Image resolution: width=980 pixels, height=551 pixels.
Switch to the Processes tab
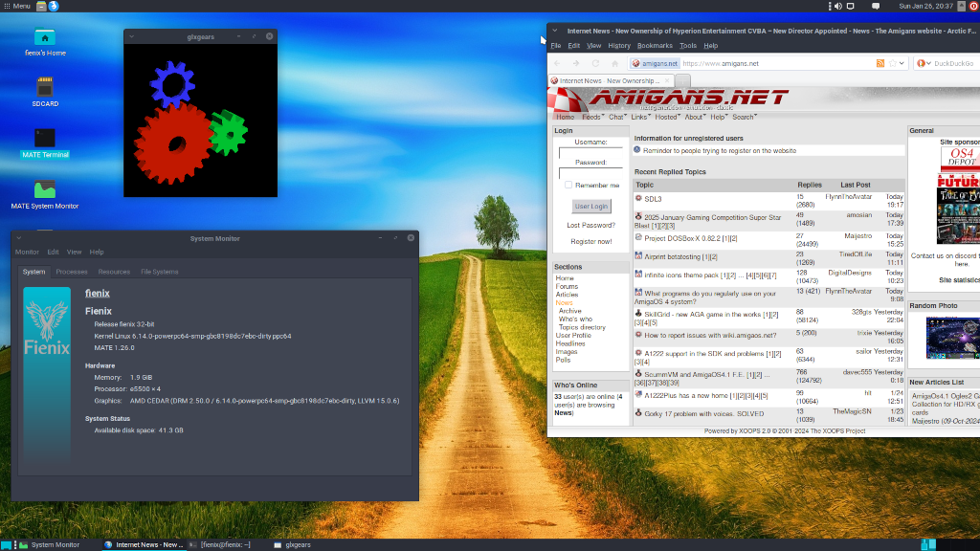[x=71, y=272]
